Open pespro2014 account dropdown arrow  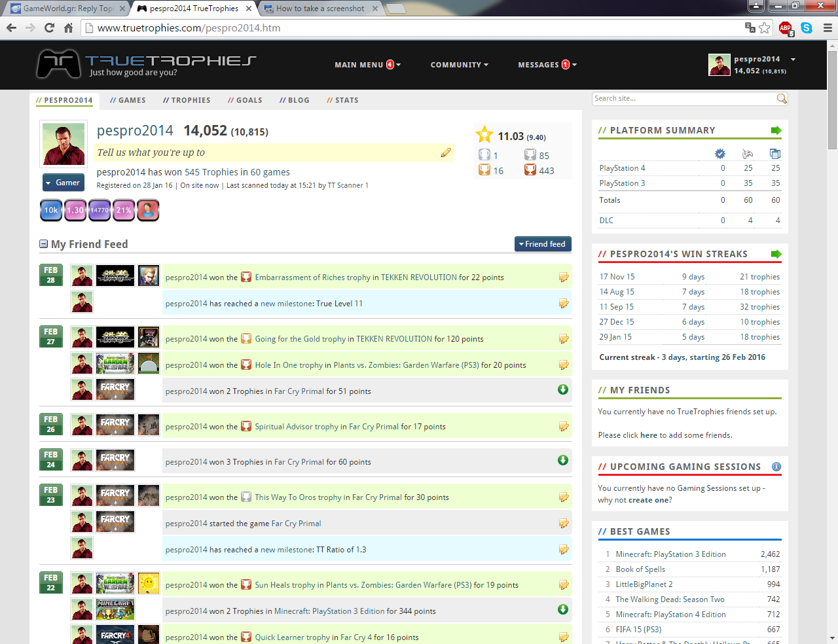point(793,60)
